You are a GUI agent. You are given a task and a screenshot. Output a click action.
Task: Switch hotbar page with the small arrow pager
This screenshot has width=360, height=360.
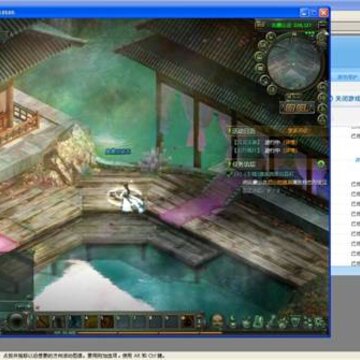coord(199,321)
